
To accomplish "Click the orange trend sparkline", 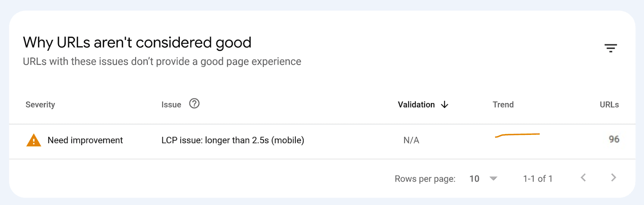I will point(517,135).
